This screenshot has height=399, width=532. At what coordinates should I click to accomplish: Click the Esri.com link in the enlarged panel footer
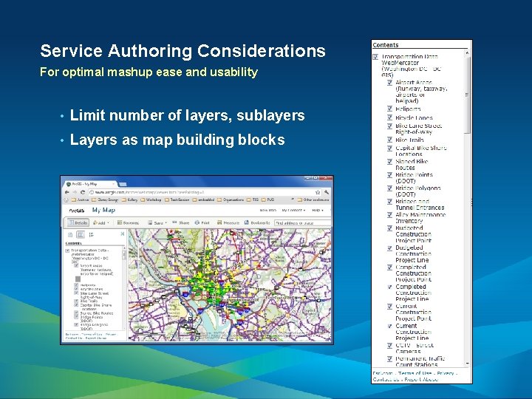(x=383, y=373)
